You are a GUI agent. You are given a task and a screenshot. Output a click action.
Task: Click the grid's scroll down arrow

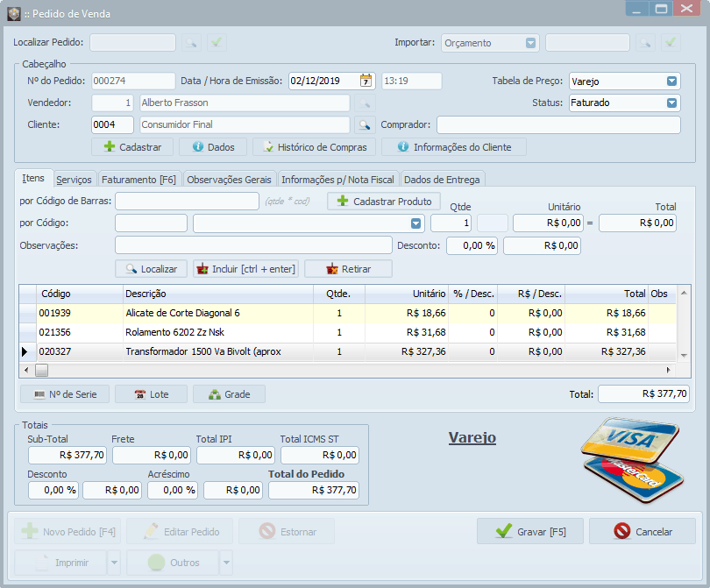tap(684, 355)
